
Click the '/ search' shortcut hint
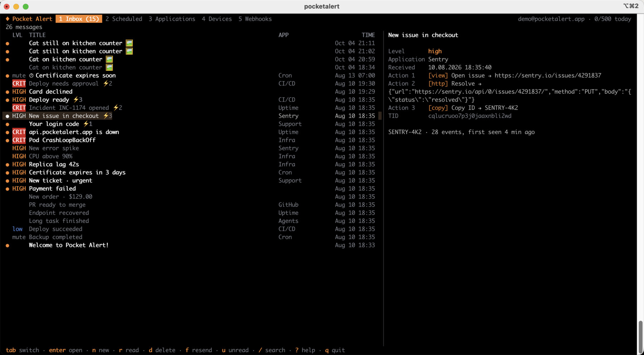tap(272, 350)
